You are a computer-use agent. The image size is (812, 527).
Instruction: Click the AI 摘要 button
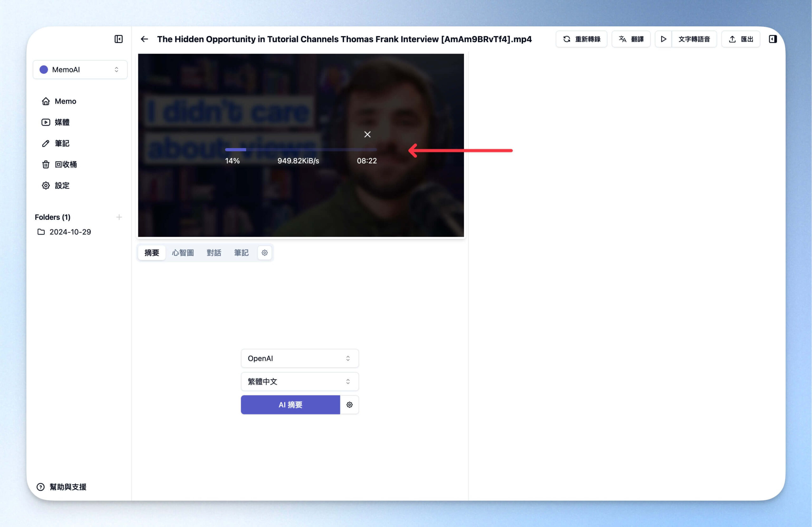[290, 405]
